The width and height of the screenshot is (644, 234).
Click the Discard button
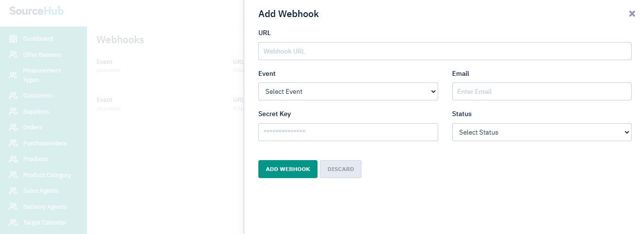(x=340, y=169)
